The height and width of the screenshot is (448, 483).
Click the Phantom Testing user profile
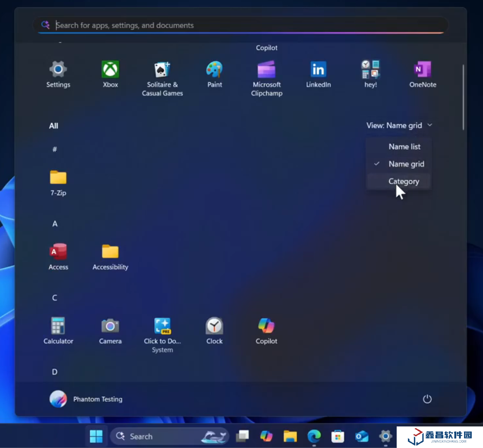pos(86,399)
